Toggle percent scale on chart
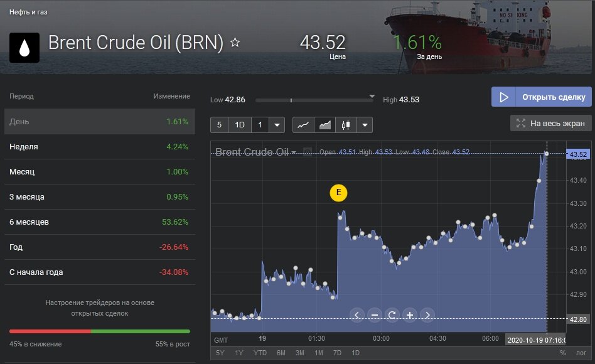Image resolution: width=595 pixels, height=364 pixels. pos(562,353)
